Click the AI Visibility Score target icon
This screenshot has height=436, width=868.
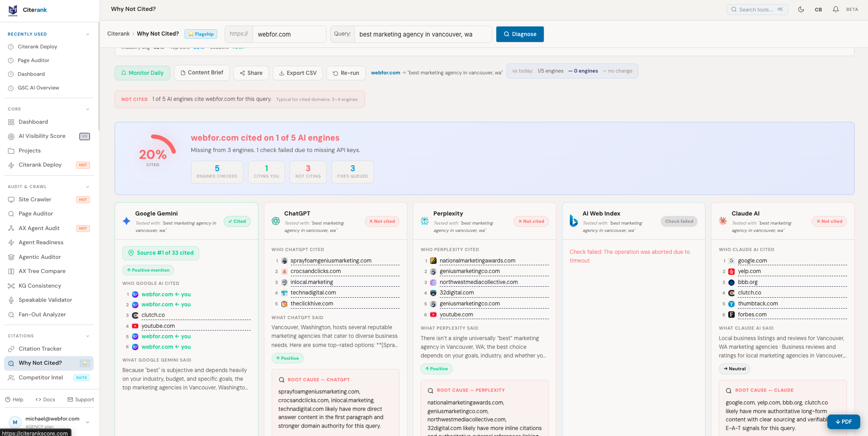(11, 136)
